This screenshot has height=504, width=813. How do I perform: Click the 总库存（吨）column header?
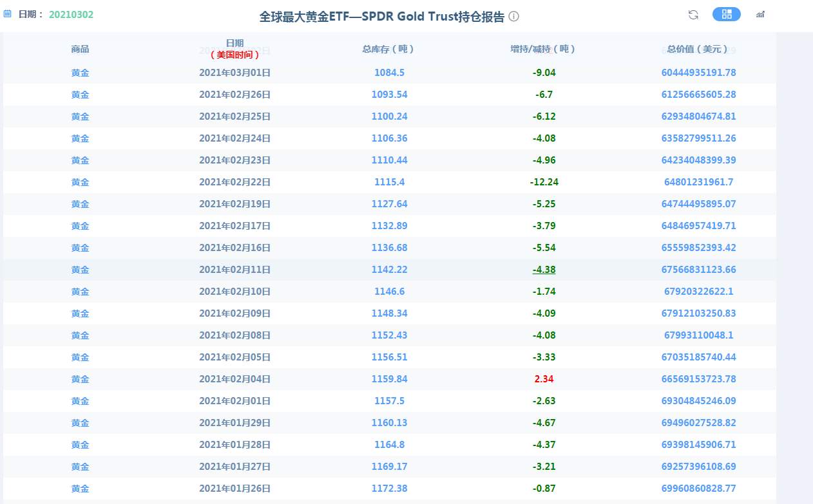pyautogui.click(x=389, y=49)
